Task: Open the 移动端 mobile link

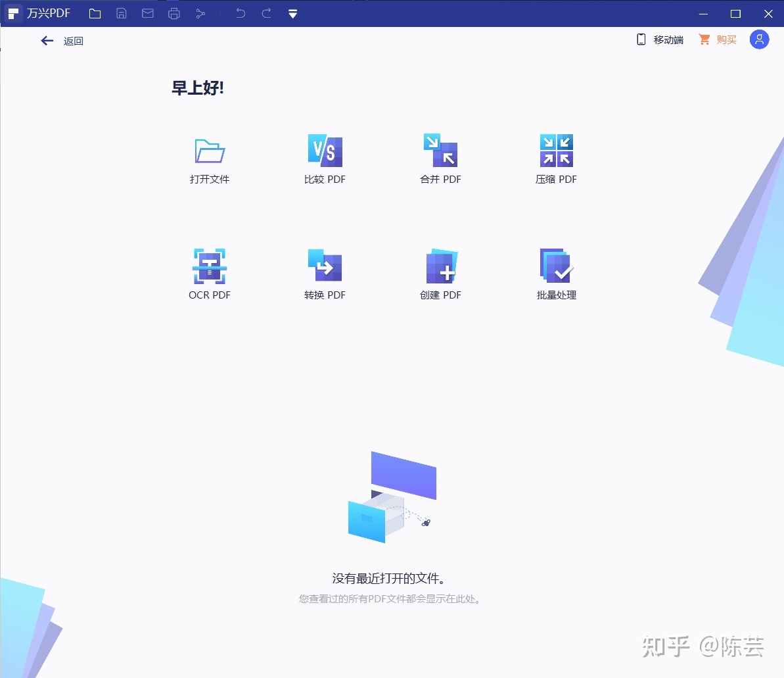Action: click(668, 39)
